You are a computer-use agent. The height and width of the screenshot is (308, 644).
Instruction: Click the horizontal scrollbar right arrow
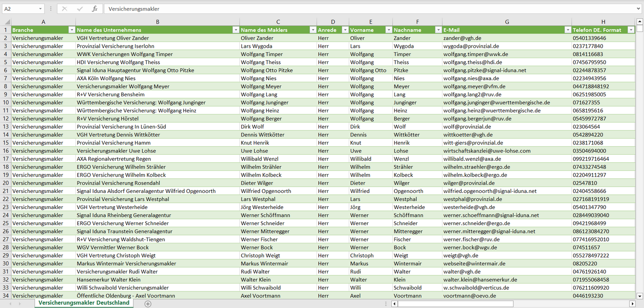(632, 304)
